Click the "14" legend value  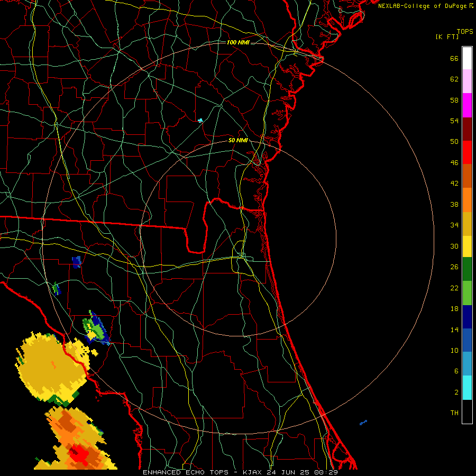click(x=454, y=329)
